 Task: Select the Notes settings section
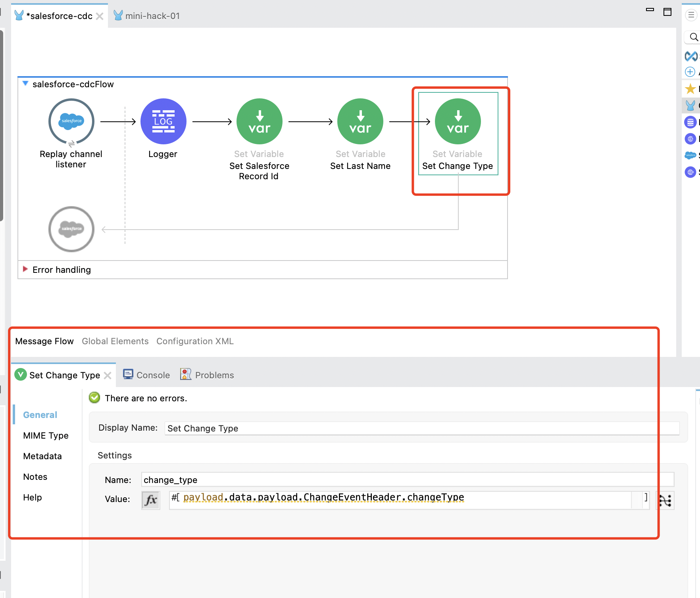pos(35,477)
